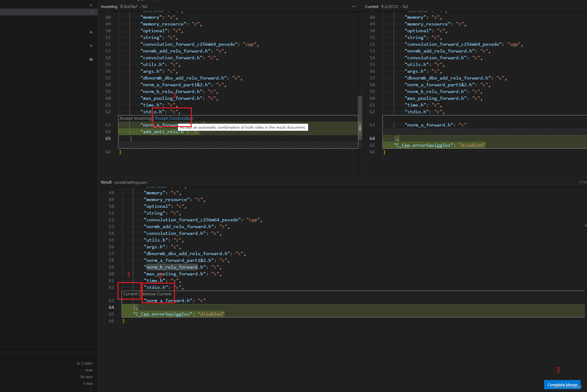This screenshot has width=587, height=392.
Task: Click the red dot decoration in the sidebar
Action: (x=91, y=5)
